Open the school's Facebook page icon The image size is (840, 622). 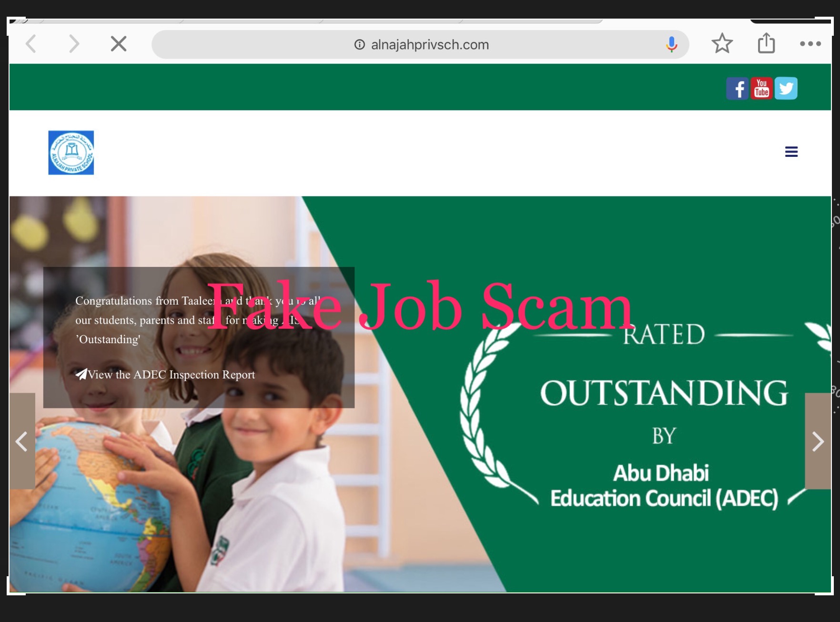coord(738,88)
